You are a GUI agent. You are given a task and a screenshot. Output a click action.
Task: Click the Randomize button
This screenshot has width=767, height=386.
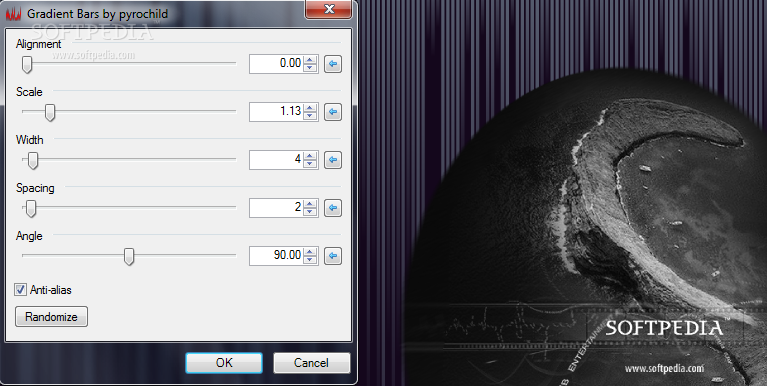(x=51, y=317)
